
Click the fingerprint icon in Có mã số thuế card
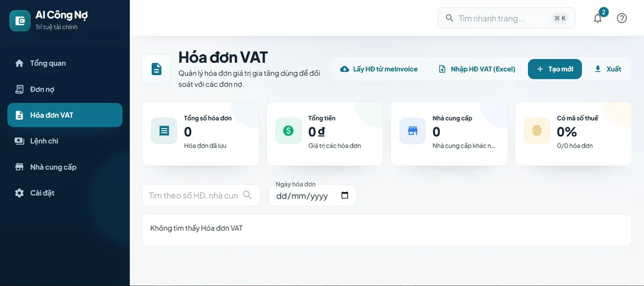coord(537,131)
